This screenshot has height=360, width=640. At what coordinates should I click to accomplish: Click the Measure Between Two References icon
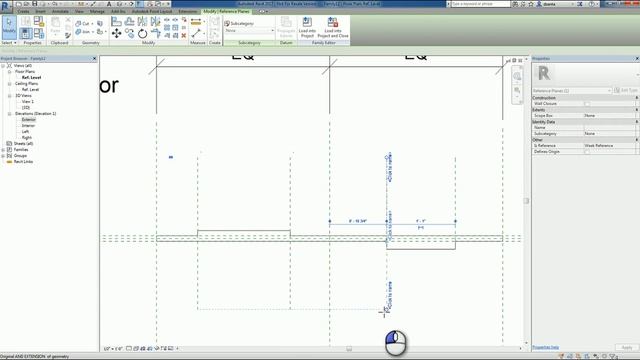[196, 33]
